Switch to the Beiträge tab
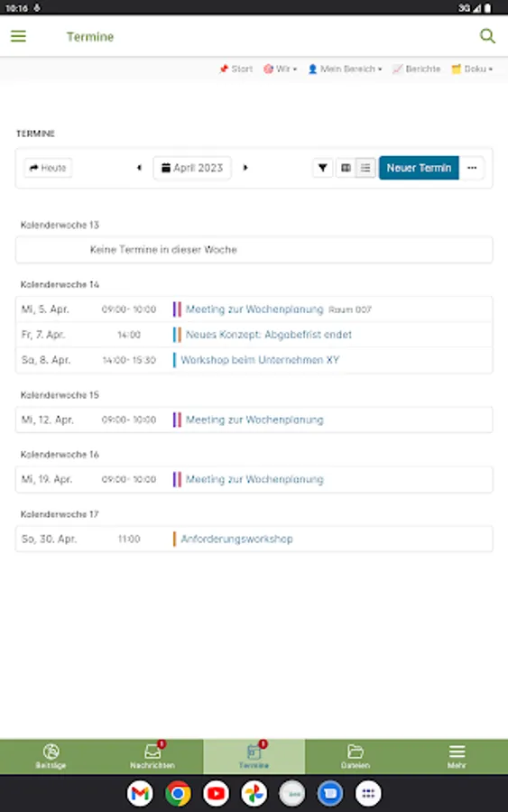The image size is (508, 812). (51, 757)
